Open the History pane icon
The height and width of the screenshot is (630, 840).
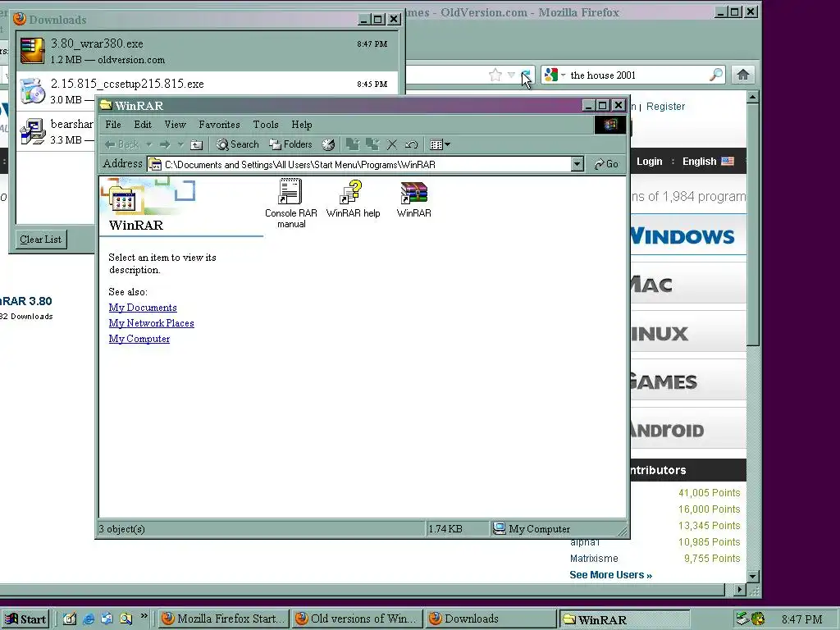point(328,144)
